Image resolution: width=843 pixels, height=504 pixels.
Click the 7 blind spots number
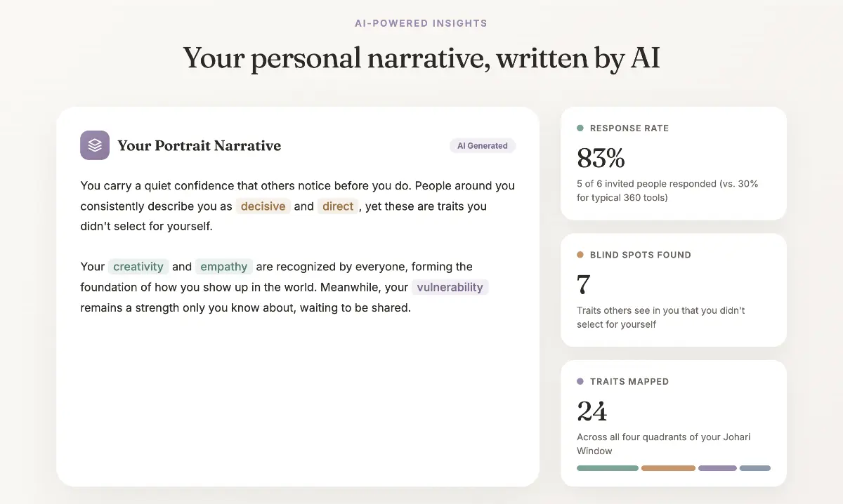pos(584,285)
